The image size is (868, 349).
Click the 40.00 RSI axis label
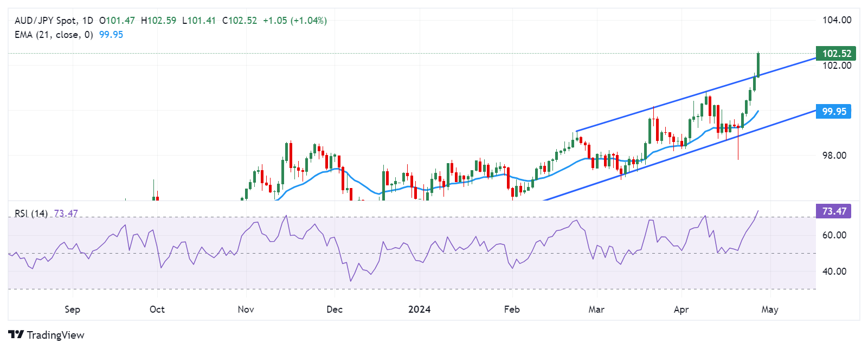click(834, 272)
